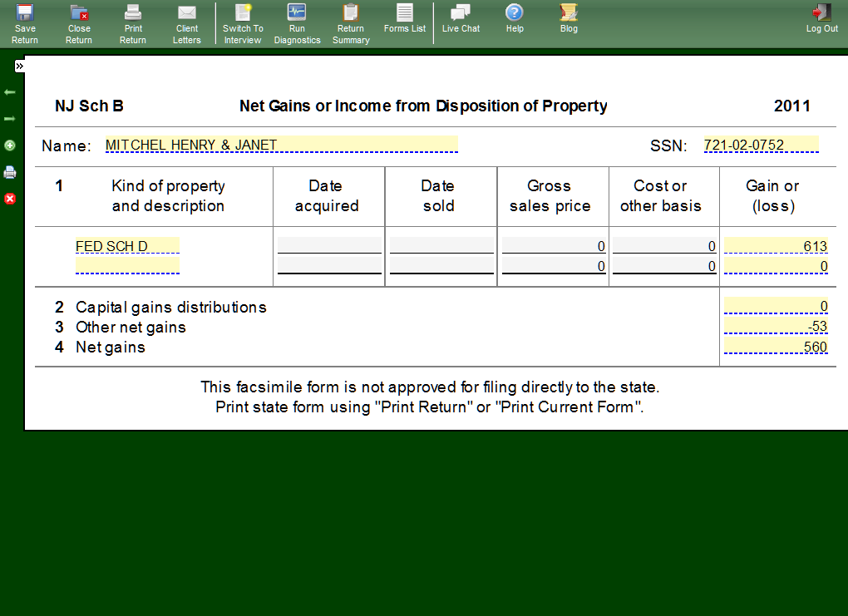The image size is (848, 616).
Task: Click the Save Return toolbar icon
Action: click(25, 22)
